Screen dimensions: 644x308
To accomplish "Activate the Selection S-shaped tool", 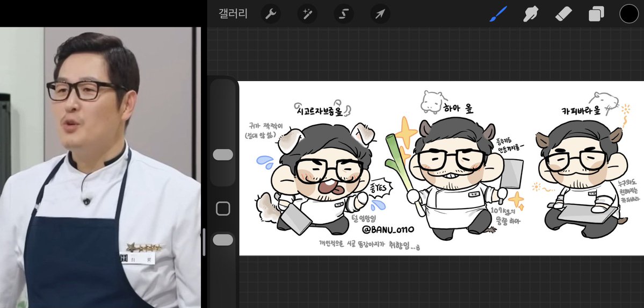I will point(344,15).
